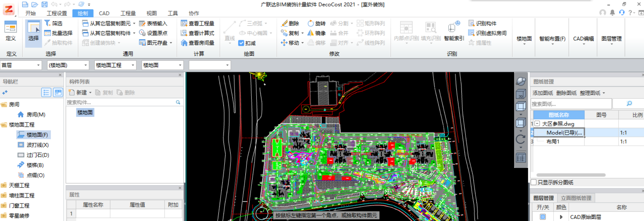
Task: Expand 从其它层复制图元 dropdown arrow
Action: click(134, 23)
